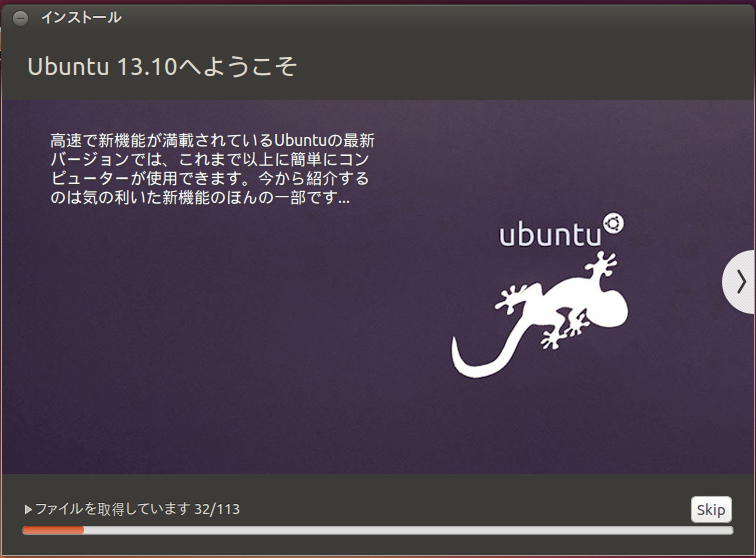
Task: Click the ubuntu logo wordmark
Action: (561, 231)
